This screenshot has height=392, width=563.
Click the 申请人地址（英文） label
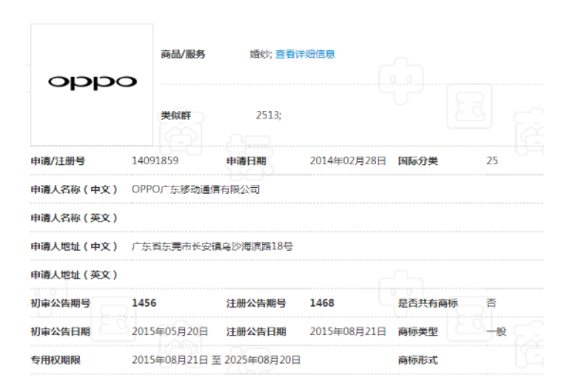pyautogui.click(x=74, y=274)
